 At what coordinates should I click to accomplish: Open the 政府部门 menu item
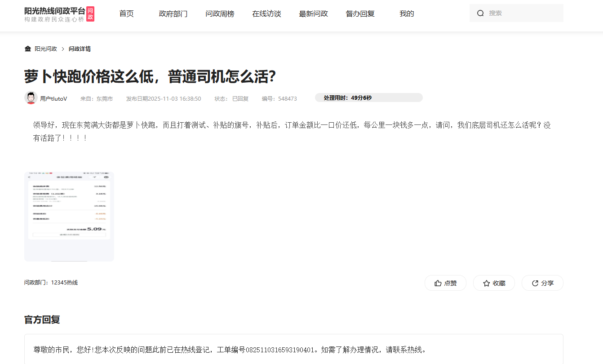[x=173, y=14]
